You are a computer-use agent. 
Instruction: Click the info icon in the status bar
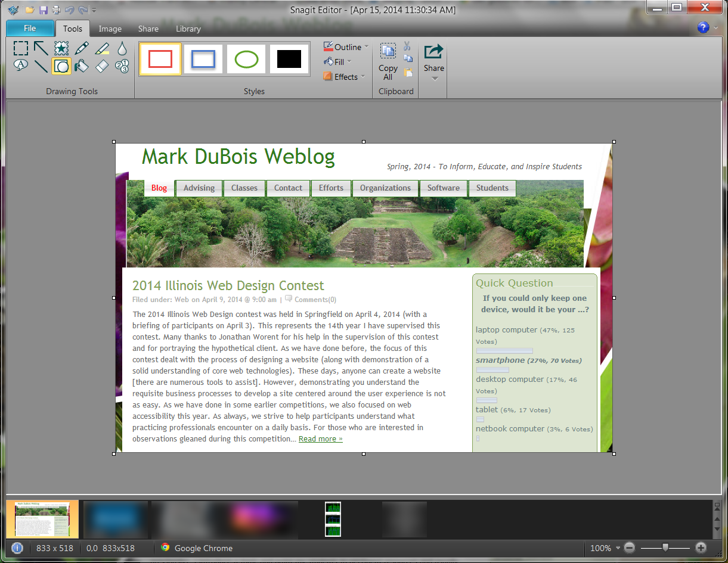[x=17, y=548]
